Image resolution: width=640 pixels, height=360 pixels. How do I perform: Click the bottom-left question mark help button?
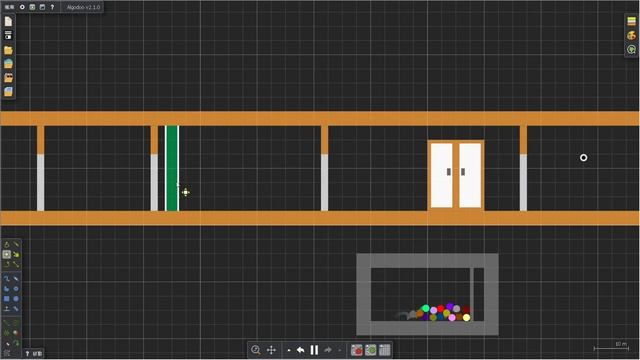27,353
